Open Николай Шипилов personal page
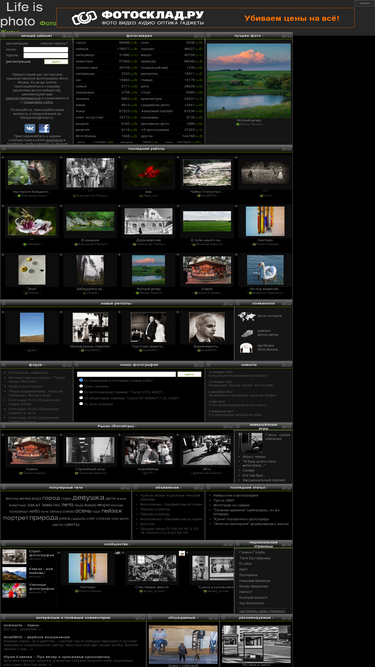This screenshot has width=375, height=667. click(x=254, y=581)
